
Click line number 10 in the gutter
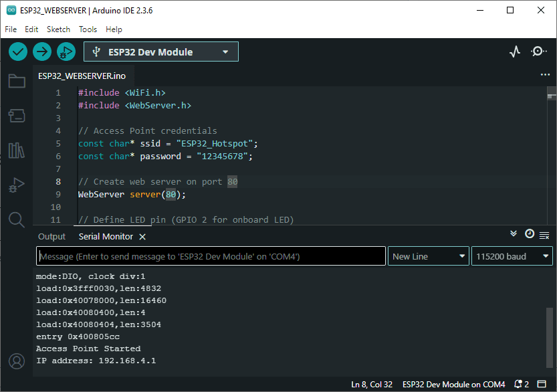click(55, 207)
